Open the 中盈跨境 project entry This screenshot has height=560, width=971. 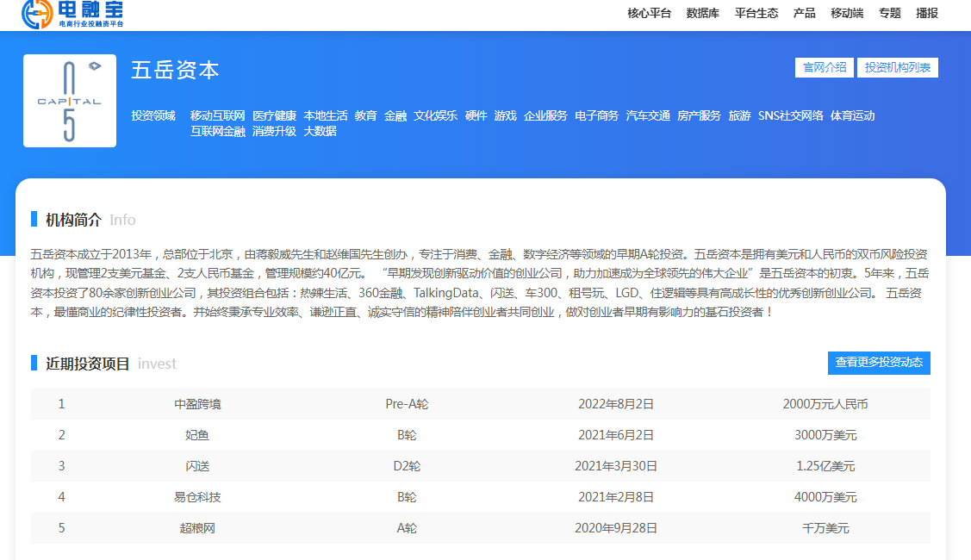coord(197,405)
